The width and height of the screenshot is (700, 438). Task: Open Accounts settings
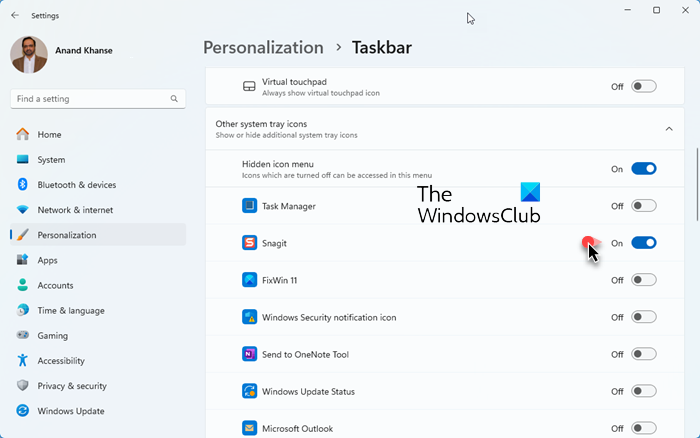point(98,285)
